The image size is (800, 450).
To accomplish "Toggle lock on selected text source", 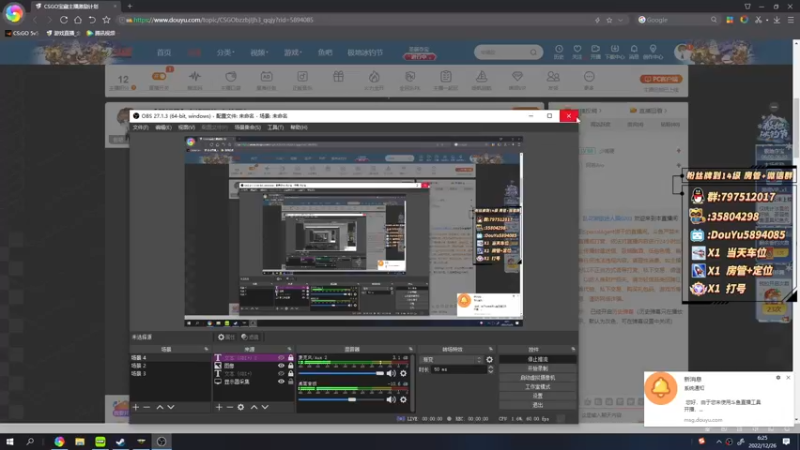I will tap(290, 358).
